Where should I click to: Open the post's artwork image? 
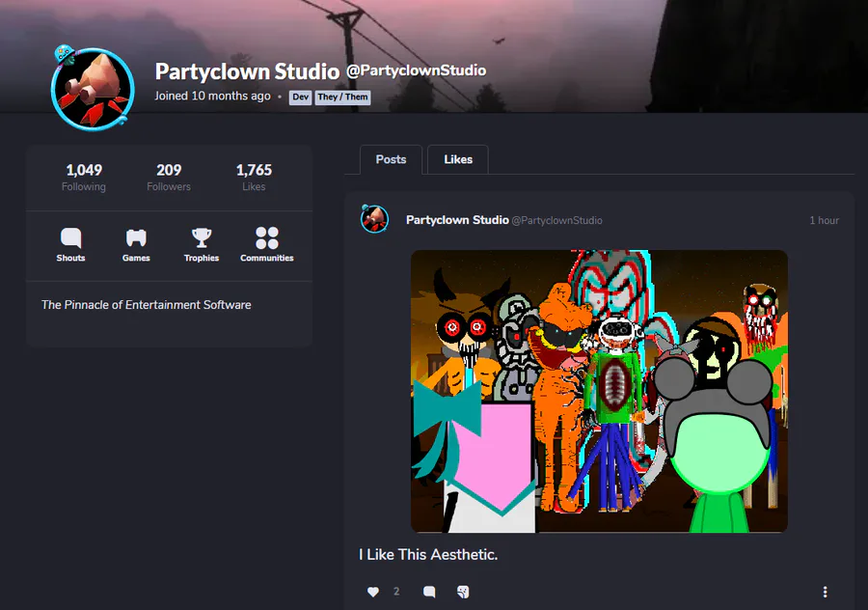tap(599, 391)
